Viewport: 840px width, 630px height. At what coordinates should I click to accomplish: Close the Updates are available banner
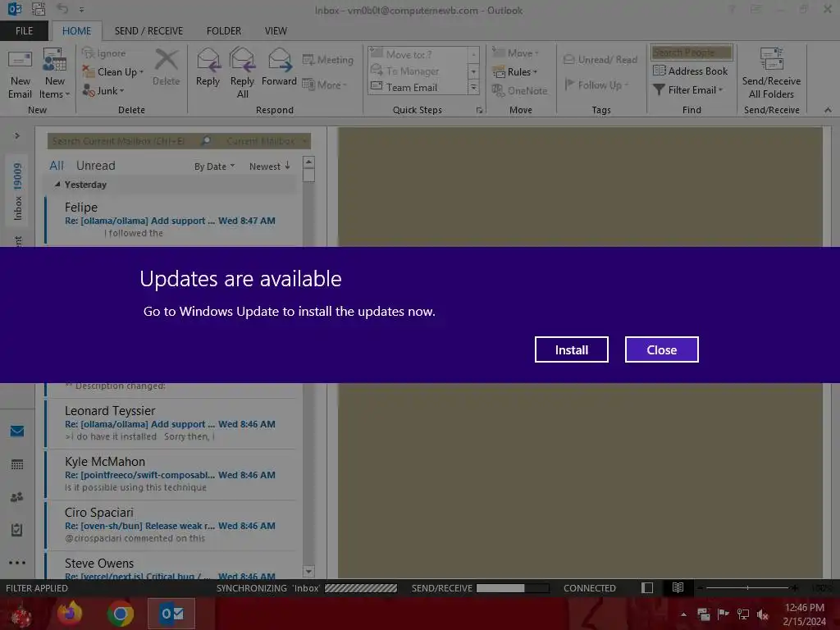pos(662,349)
